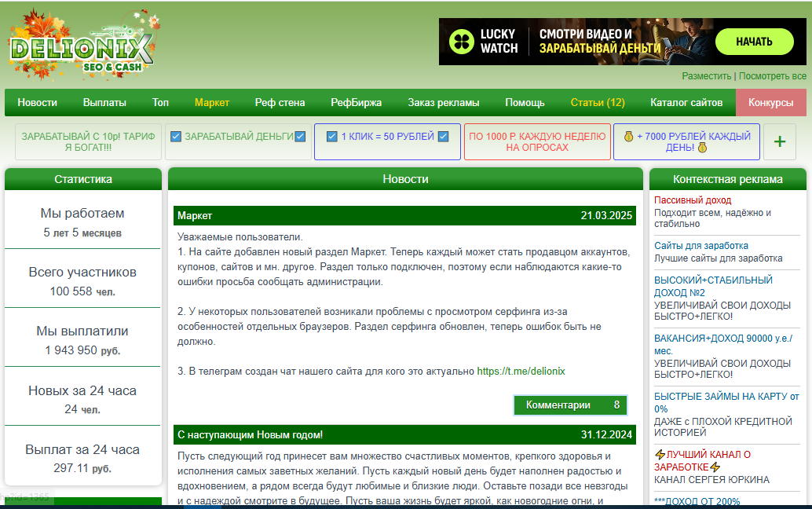Click the lightning icon beside 'Лучший канал о заработке'
Viewport: 812px width, 509px height.
tap(660, 454)
